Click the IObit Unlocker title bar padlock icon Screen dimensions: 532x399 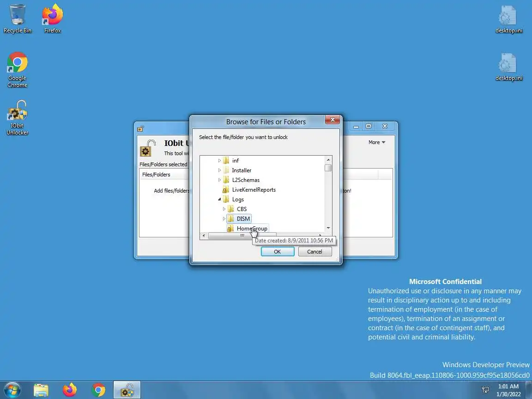click(x=140, y=128)
